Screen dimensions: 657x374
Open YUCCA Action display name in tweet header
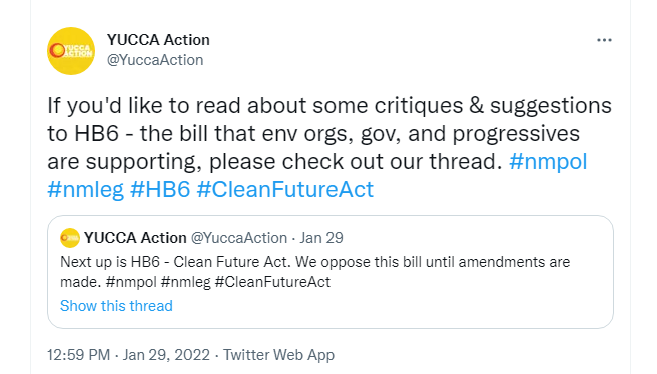pyautogui.click(x=158, y=40)
